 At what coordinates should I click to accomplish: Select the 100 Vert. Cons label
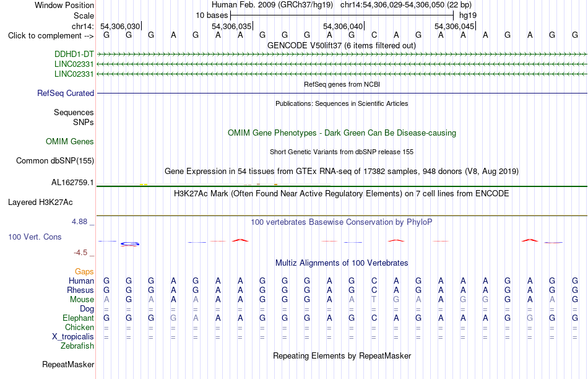tap(35, 237)
